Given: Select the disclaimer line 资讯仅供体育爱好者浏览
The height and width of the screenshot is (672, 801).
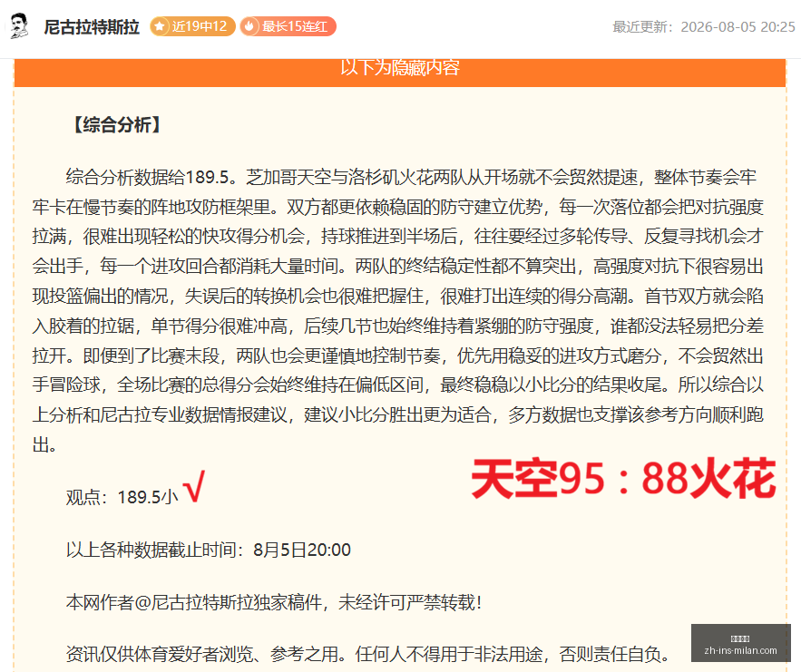Looking at the screenshot, I should 367,654.
